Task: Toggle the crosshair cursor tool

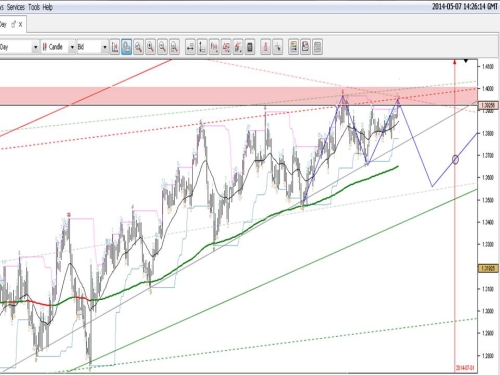Action: pyautogui.click(x=277, y=47)
